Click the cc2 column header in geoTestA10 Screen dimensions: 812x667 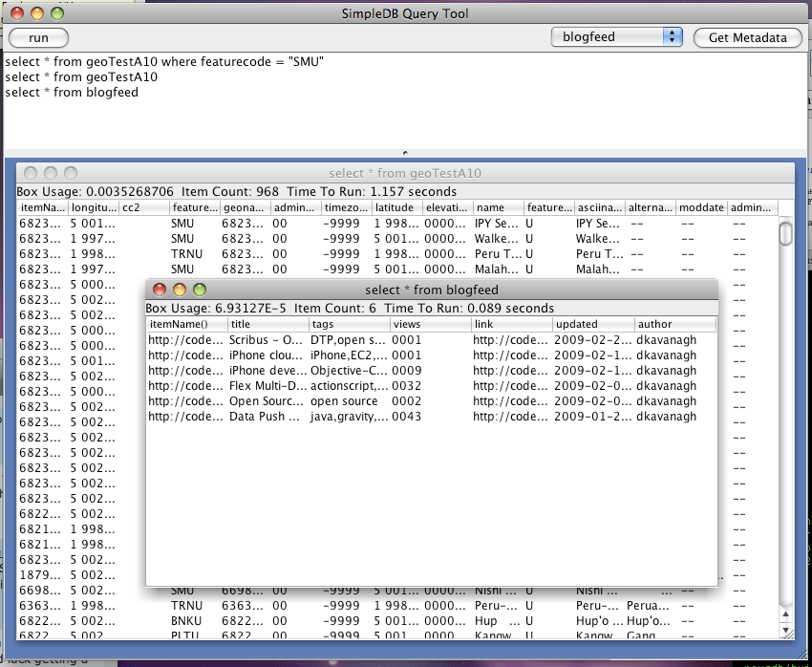point(144,207)
